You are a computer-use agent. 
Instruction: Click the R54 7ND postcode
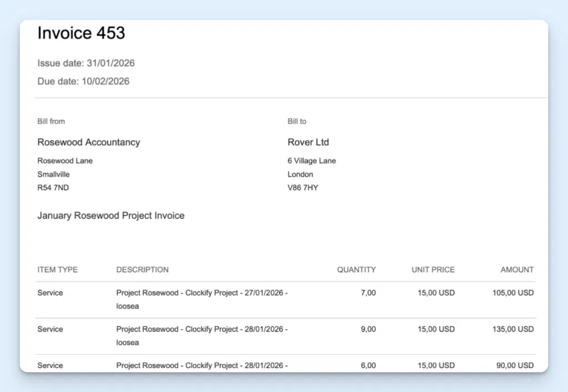pos(53,187)
